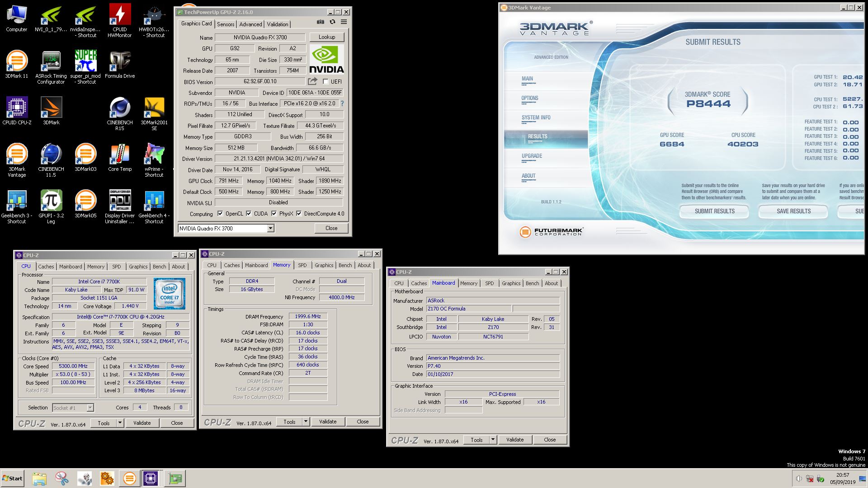This screenshot has height=488, width=868.
Task: Open SPD tab in CPU-Z Memory window
Action: 302,265
